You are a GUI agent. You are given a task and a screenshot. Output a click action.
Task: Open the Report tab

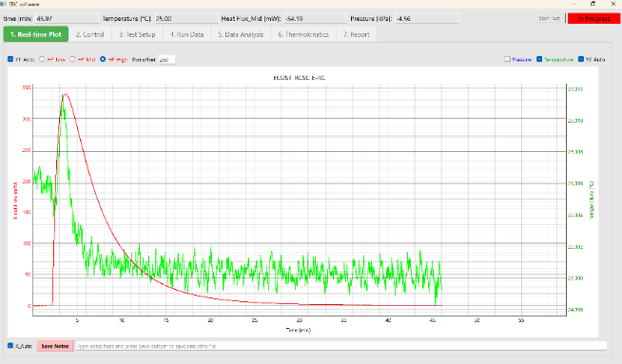[x=357, y=34]
